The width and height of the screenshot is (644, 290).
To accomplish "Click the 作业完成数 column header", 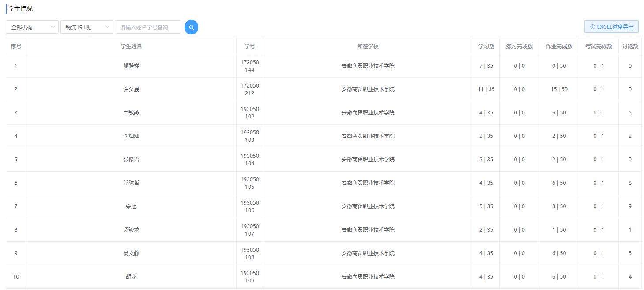I will pos(559,46).
